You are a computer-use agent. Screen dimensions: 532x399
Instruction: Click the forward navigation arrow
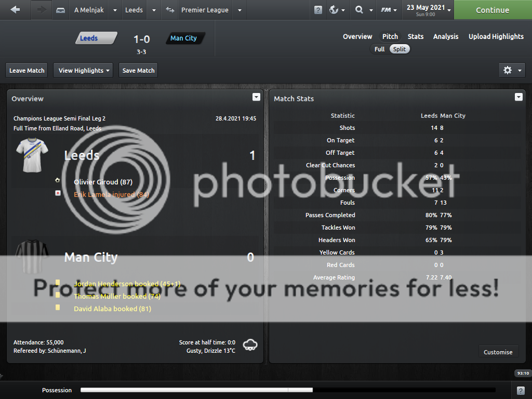tap(41, 10)
